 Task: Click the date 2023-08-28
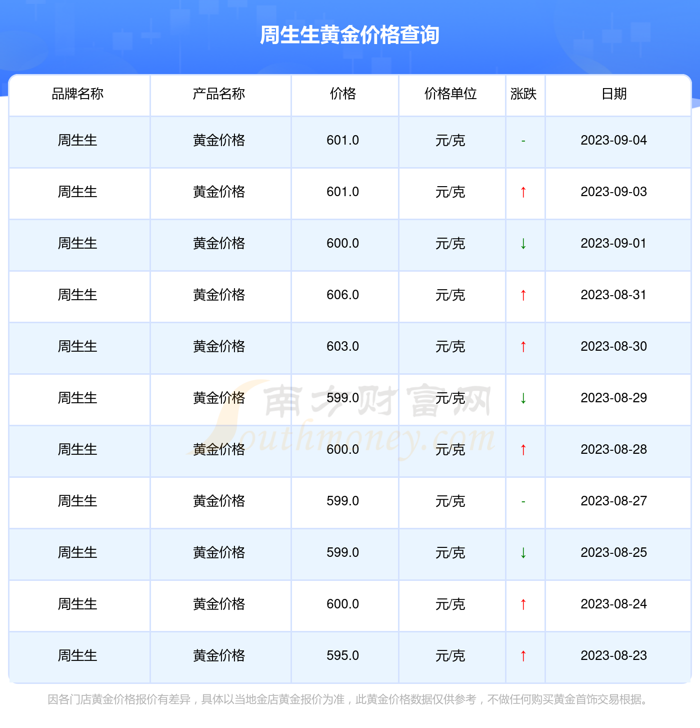coord(613,450)
